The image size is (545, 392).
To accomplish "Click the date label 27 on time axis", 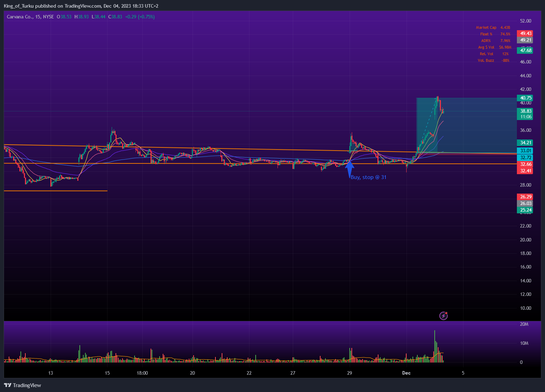I will point(293,373).
